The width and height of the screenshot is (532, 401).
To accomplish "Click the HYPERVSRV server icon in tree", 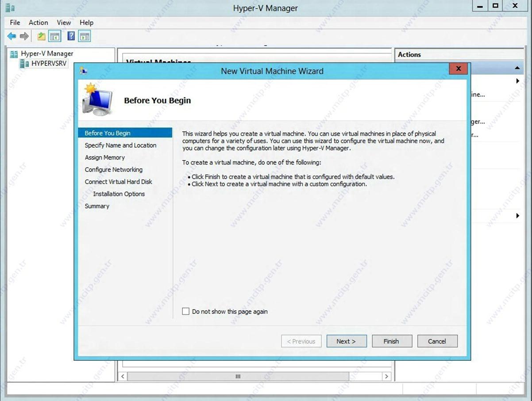I will point(25,64).
